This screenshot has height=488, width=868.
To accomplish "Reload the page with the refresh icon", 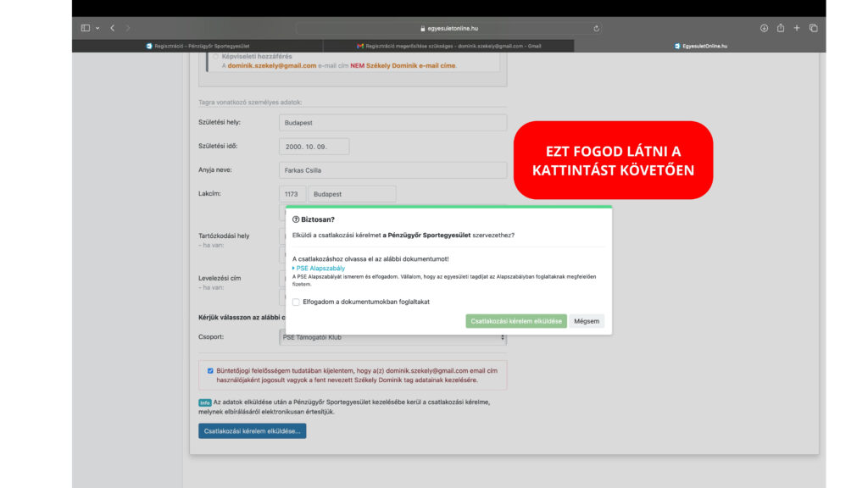I will [596, 28].
